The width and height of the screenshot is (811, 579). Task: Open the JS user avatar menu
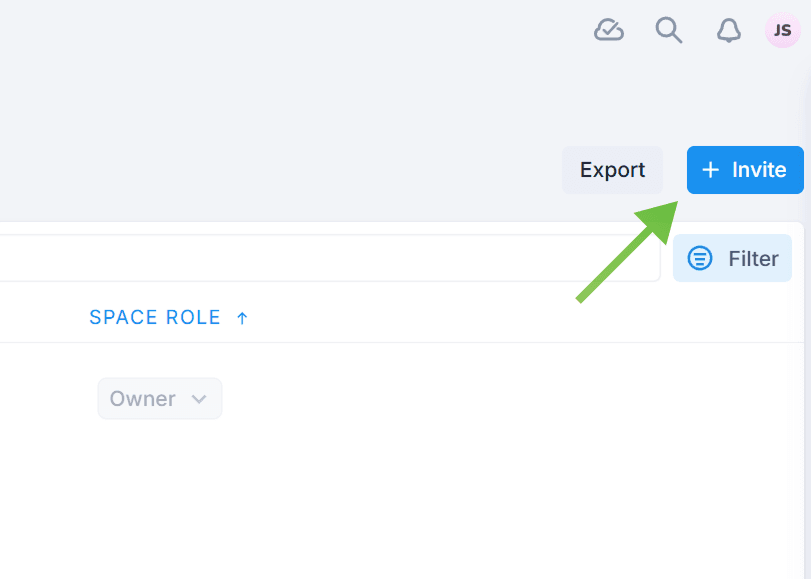(x=782, y=30)
